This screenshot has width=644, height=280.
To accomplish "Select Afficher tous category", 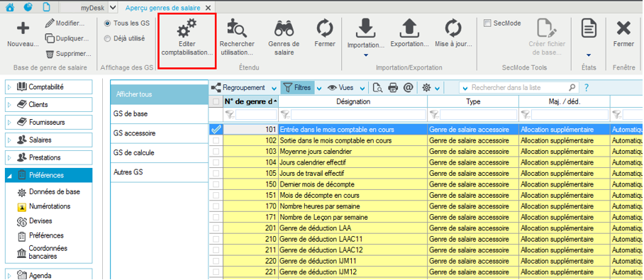I will point(160,94).
